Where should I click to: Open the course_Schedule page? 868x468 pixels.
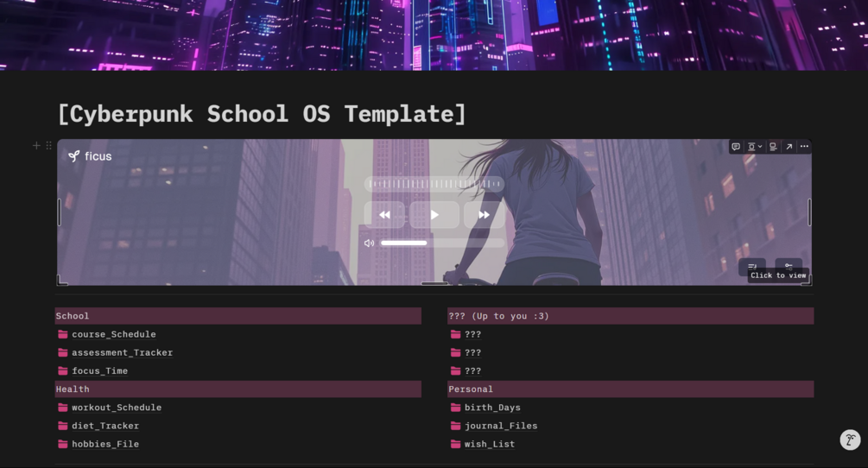[113, 334]
